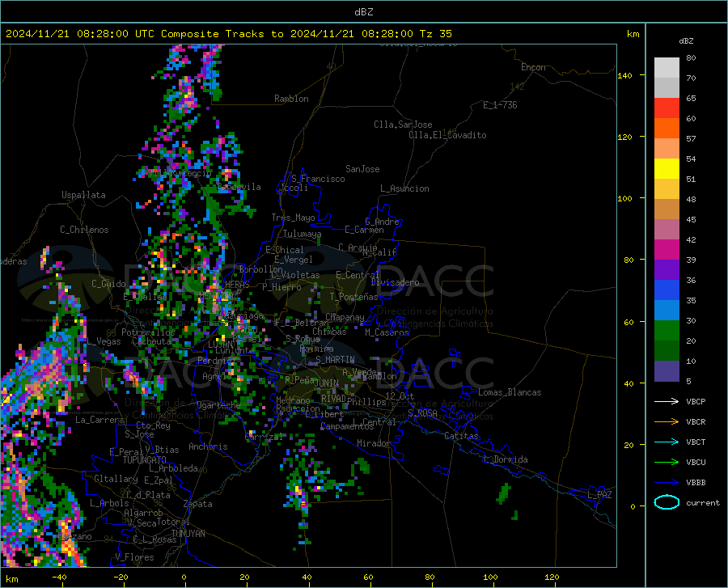Click the dBZ title at top
Screen dimensions: 728x588
click(x=363, y=12)
